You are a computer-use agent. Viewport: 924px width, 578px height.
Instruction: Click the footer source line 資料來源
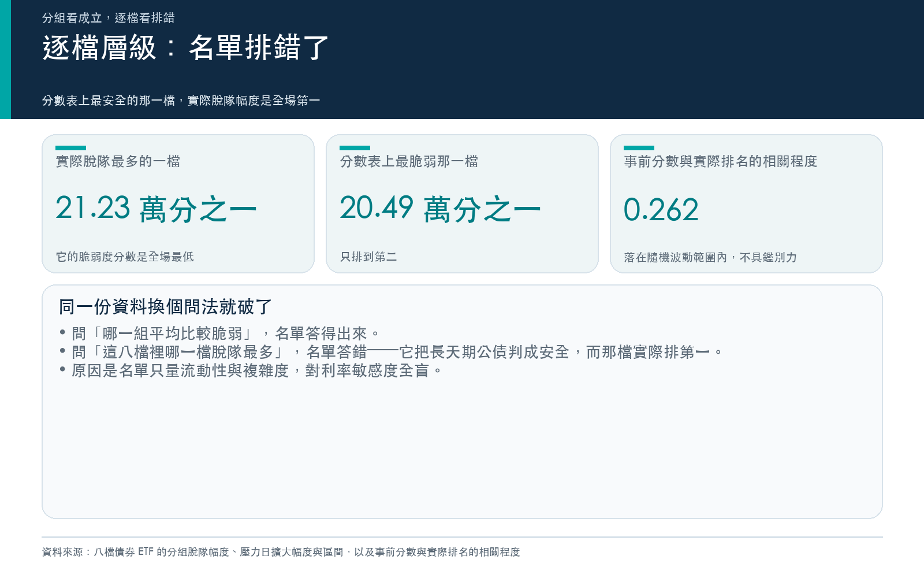pos(281,552)
